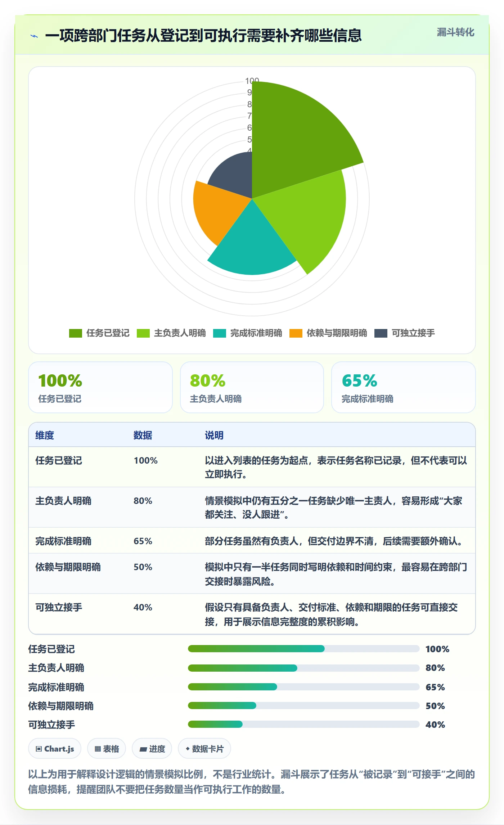
Task: Select the 表格 tag chip
Action: coord(107,749)
